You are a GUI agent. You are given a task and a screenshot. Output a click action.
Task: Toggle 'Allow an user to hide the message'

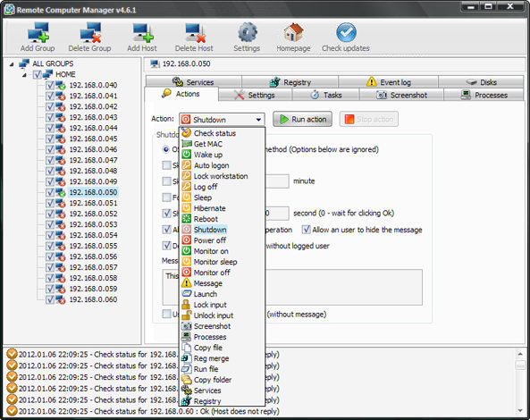click(x=307, y=230)
